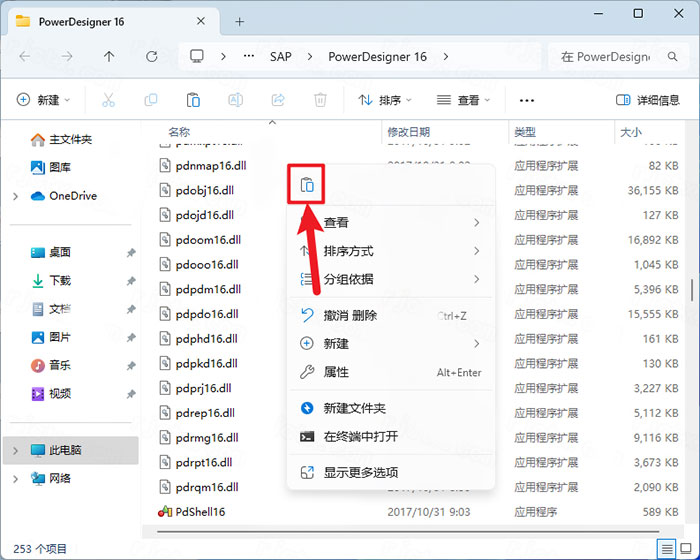Select Network (网络) in sidebar

(51, 479)
